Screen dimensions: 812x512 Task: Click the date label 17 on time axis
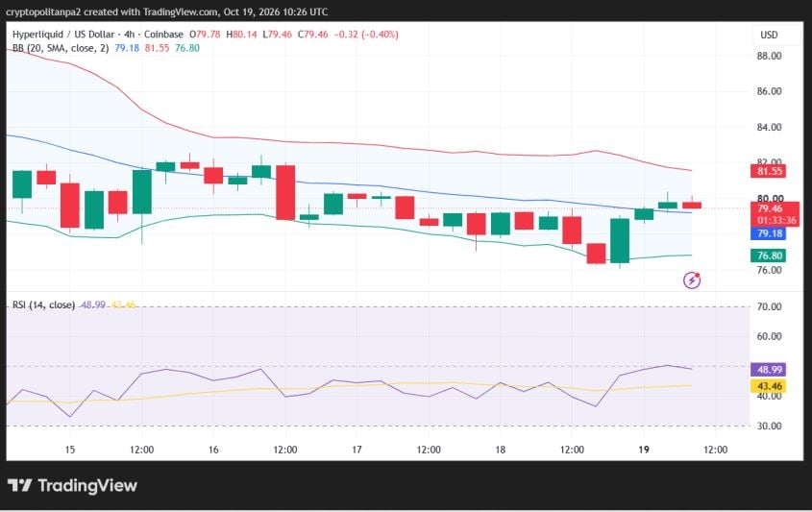point(357,450)
